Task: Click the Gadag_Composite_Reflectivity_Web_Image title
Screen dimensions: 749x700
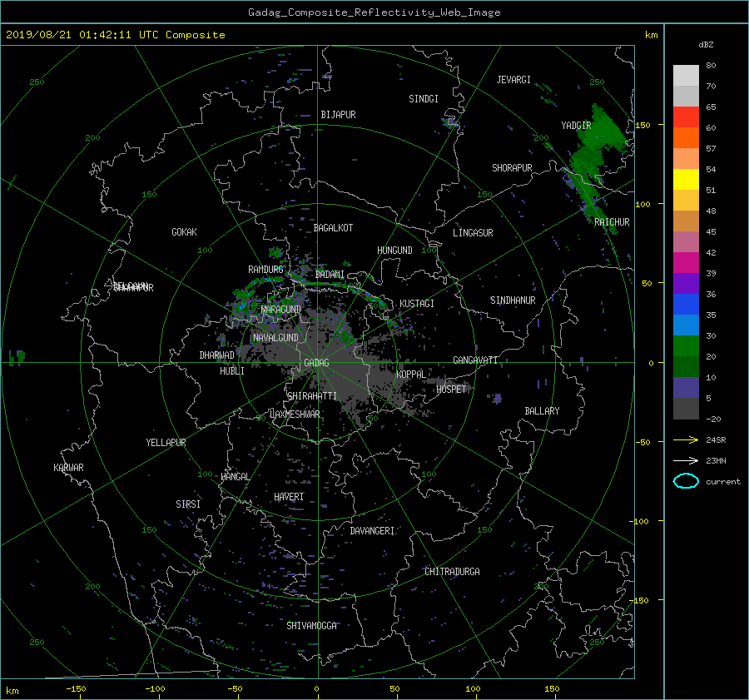Action: tap(374, 12)
